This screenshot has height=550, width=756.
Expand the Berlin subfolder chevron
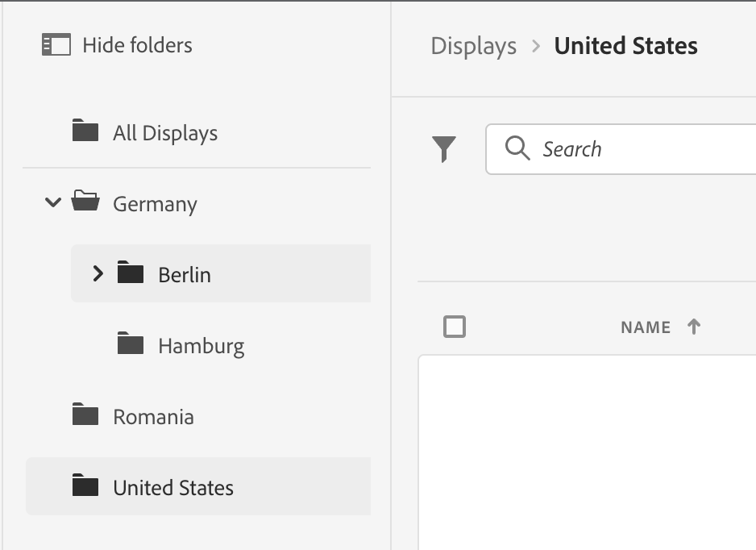tap(98, 274)
